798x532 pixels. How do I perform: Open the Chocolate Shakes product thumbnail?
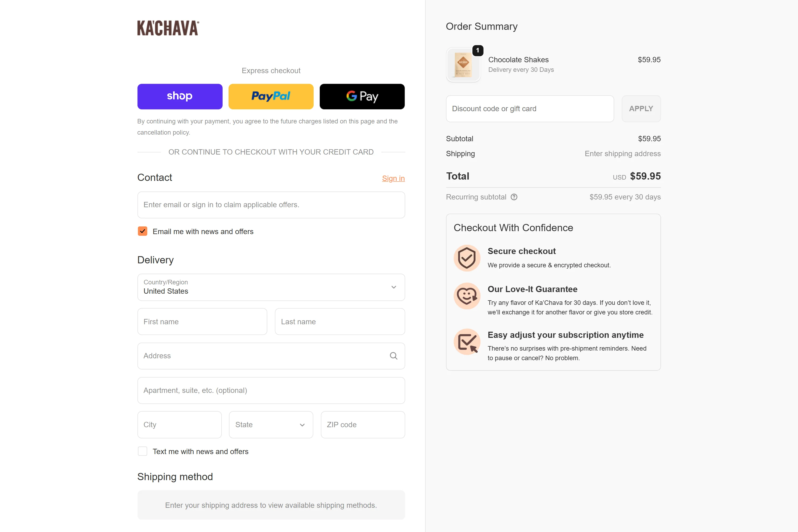click(463, 64)
